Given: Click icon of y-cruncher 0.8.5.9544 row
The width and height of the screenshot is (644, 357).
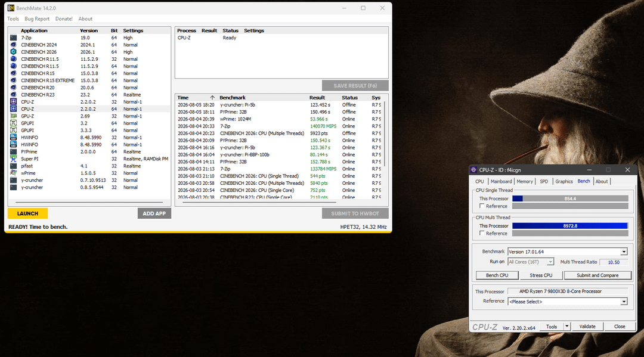Looking at the screenshot, I should click(14, 187).
